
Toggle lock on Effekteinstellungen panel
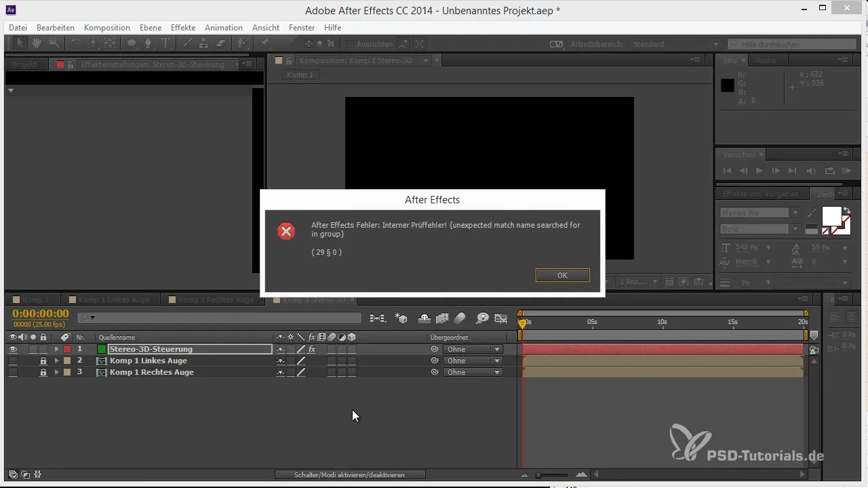71,64
